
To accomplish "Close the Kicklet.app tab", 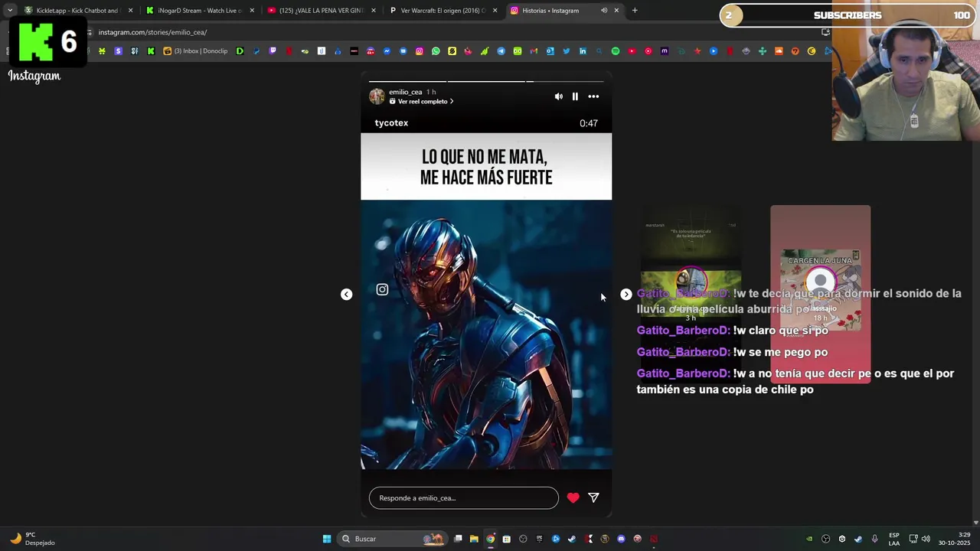I will pyautogui.click(x=130, y=11).
